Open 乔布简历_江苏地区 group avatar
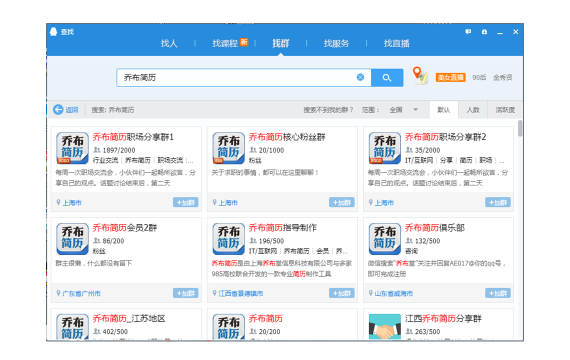This screenshot has width=570, height=360. (x=72, y=327)
